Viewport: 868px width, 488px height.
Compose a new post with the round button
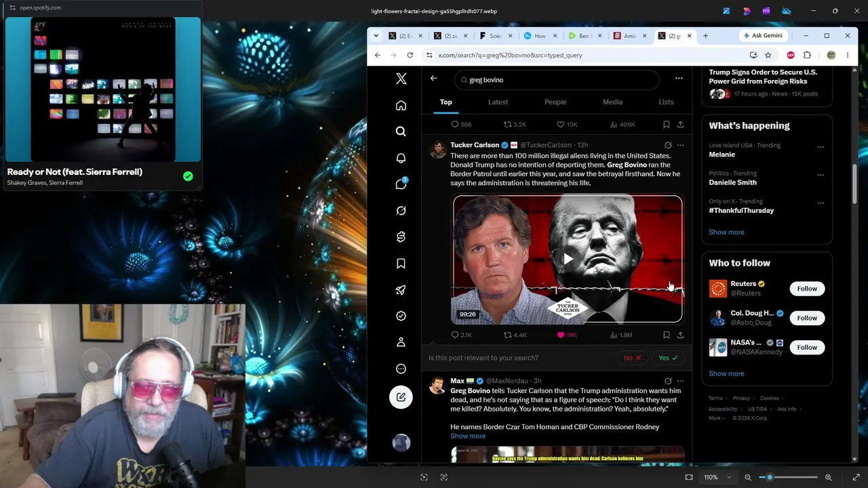[401, 397]
